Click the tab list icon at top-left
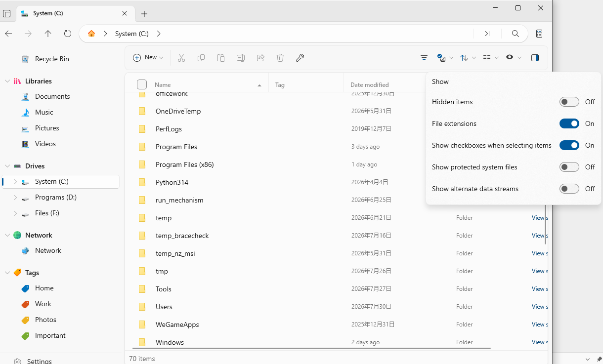 click(x=7, y=14)
